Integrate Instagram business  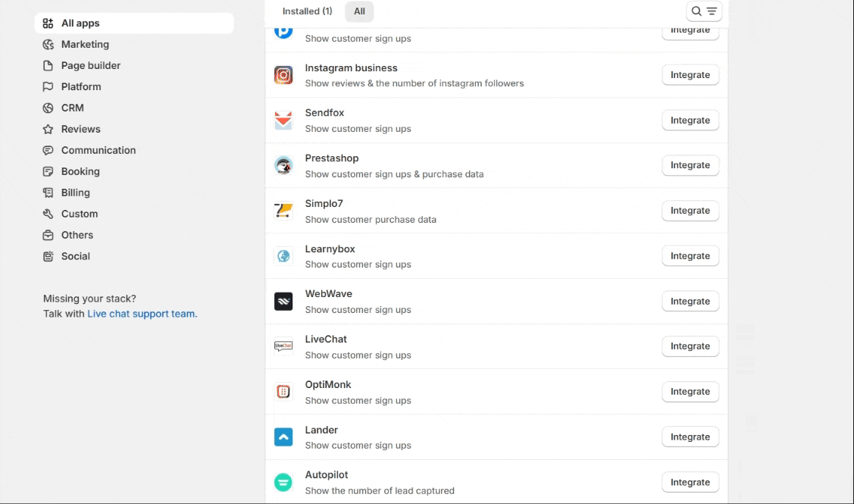tap(690, 75)
